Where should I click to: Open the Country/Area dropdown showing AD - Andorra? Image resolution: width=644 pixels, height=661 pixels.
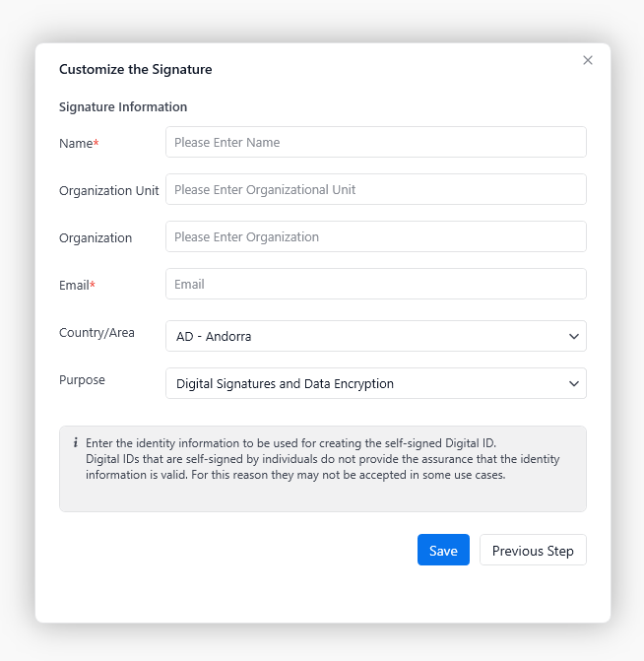375,336
